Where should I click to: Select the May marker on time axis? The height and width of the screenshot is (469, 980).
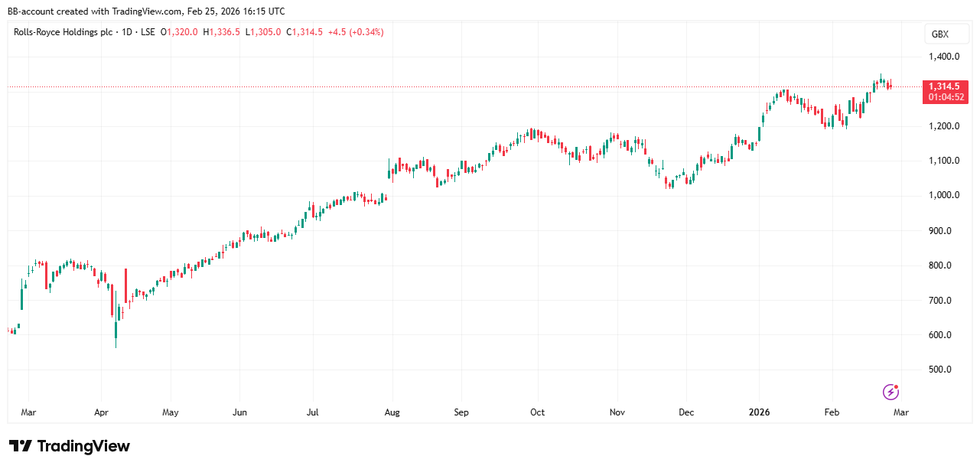tap(171, 412)
